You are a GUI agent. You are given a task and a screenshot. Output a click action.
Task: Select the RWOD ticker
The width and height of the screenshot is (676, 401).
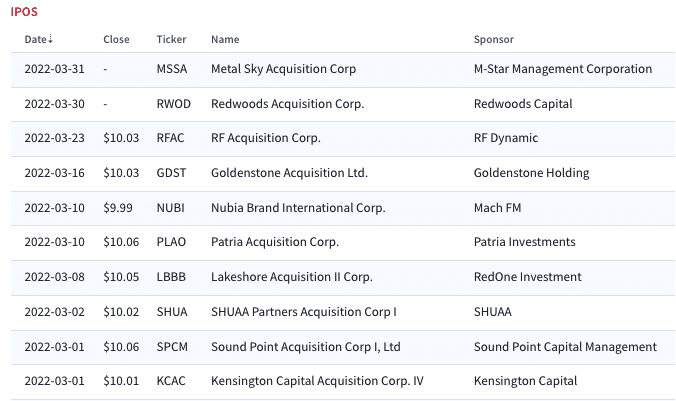pyautogui.click(x=173, y=104)
